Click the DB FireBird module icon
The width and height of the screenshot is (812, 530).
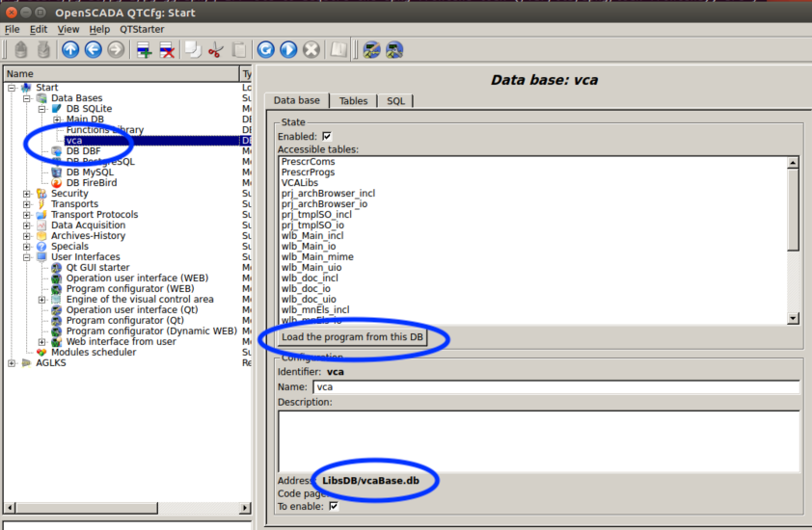(x=57, y=183)
